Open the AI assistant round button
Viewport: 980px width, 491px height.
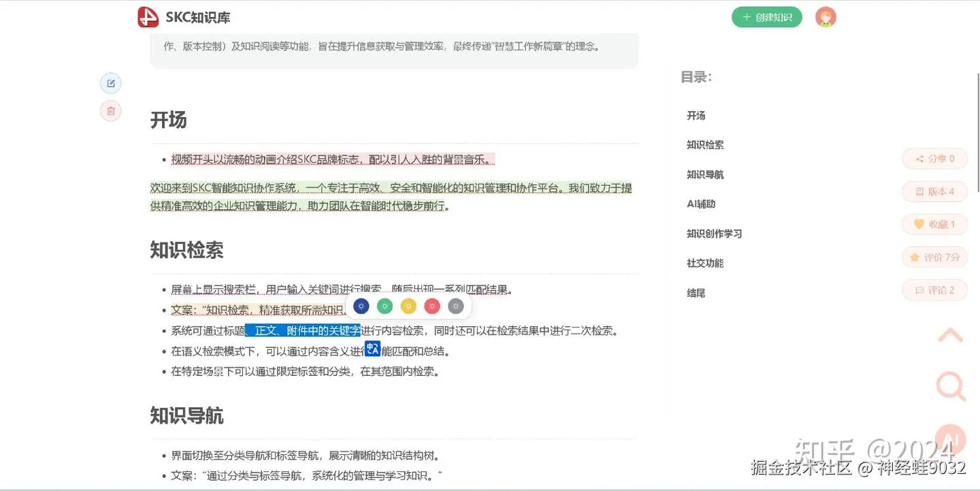[951, 439]
